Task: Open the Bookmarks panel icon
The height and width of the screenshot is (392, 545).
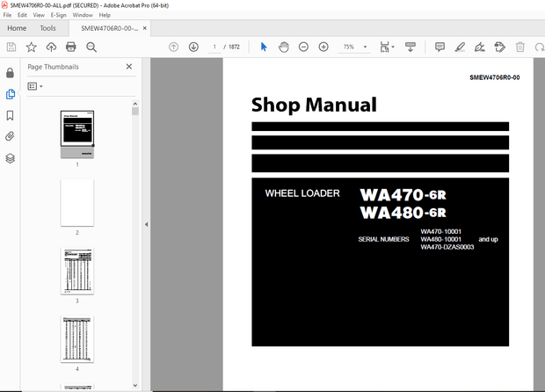Action: pos(10,115)
